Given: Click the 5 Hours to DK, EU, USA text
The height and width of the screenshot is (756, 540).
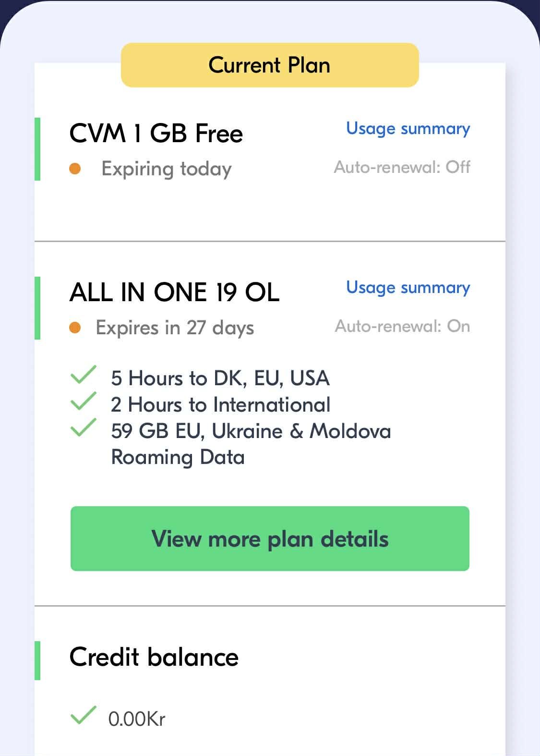Looking at the screenshot, I should point(220,378).
